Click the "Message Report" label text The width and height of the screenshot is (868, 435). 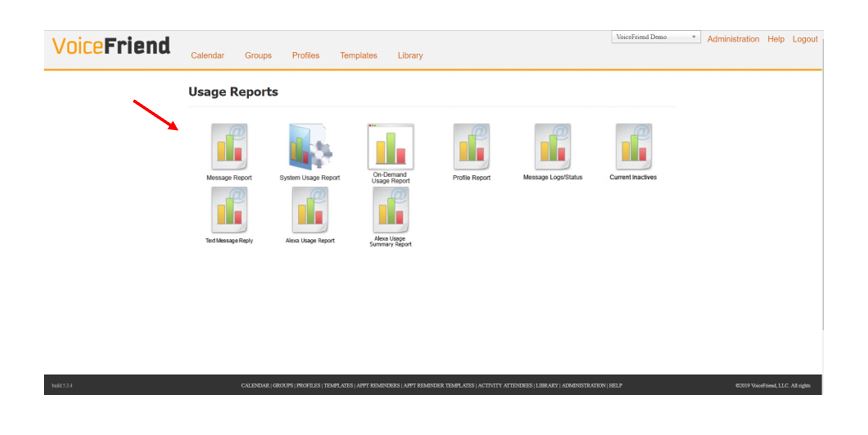click(x=229, y=178)
